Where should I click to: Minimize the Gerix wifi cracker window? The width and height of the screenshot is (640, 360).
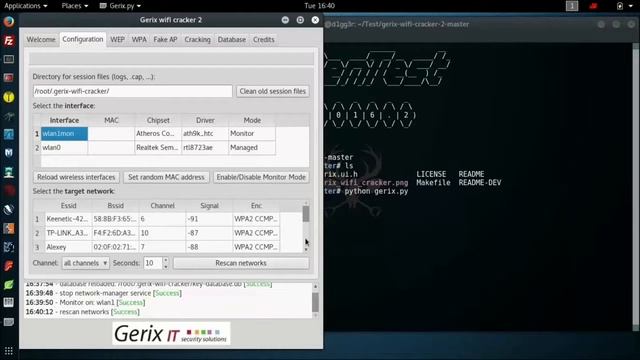coord(285,20)
